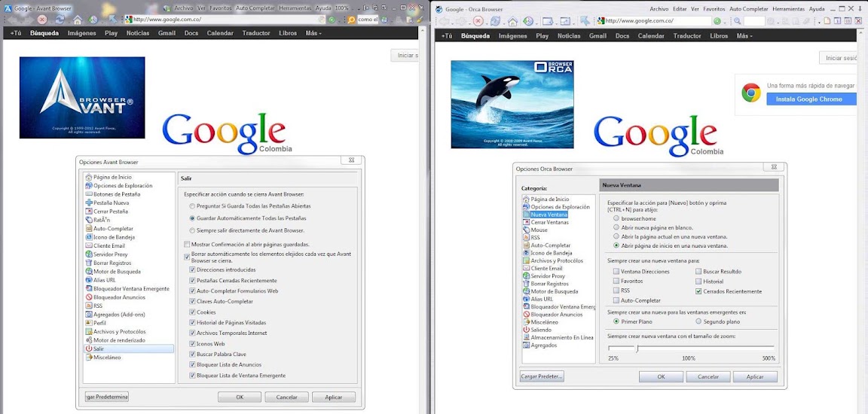The height and width of the screenshot is (414, 868).
Task: Open Más dropdown in Orca Google bar
Action: 744,36
